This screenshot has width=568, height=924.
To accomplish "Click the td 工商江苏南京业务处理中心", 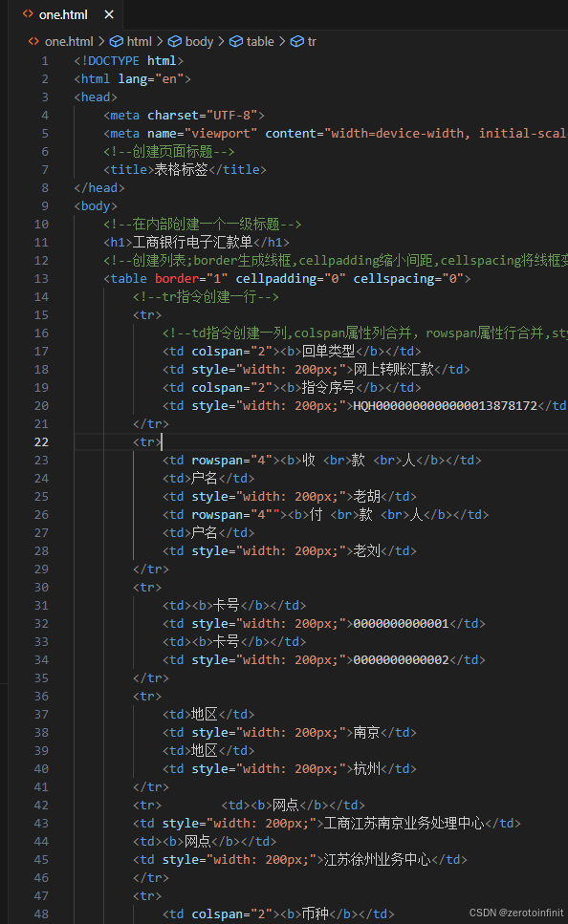I will (x=327, y=824).
